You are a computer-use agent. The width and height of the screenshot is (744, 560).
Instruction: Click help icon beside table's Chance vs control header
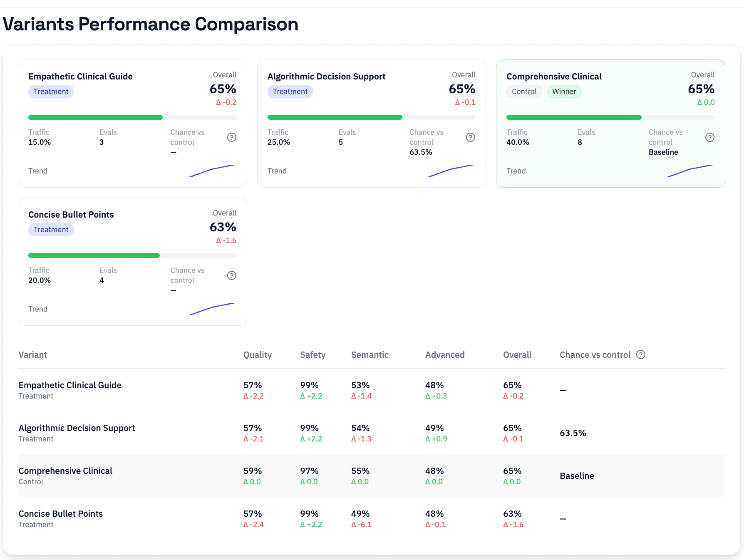641,354
